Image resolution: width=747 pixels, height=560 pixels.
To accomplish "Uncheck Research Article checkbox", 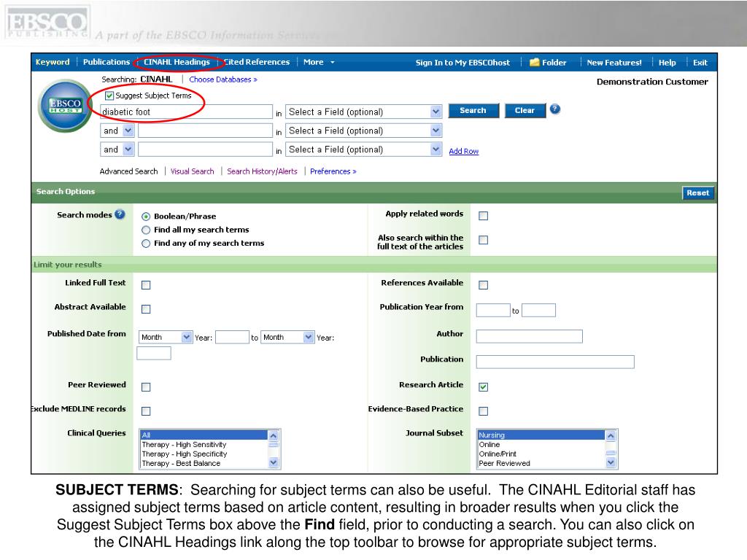I will coord(483,386).
